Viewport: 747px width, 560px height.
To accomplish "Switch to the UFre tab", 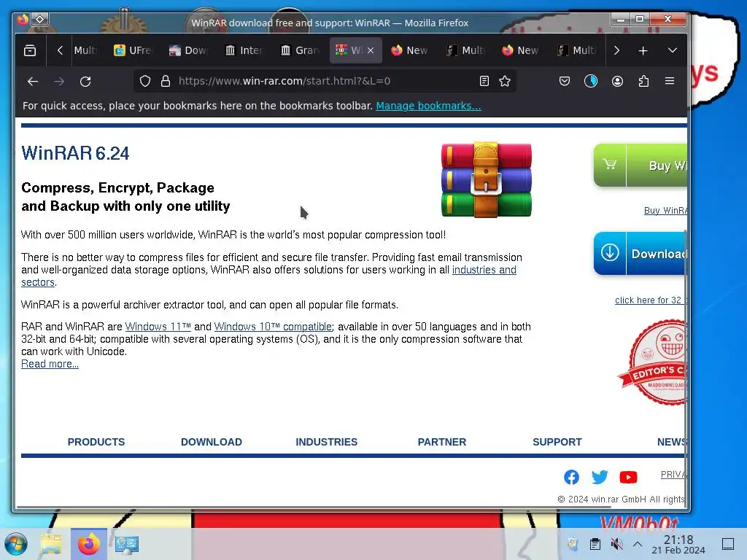I will point(133,50).
